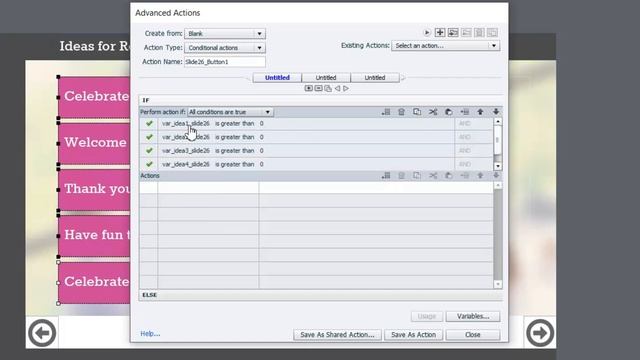Select the pink Have fun button on the slide

coord(94,236)
